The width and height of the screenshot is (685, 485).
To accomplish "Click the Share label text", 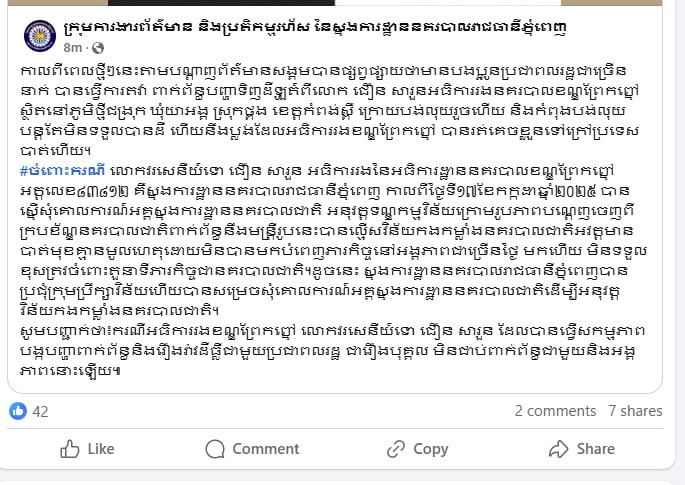I will [x=596, y=449].
